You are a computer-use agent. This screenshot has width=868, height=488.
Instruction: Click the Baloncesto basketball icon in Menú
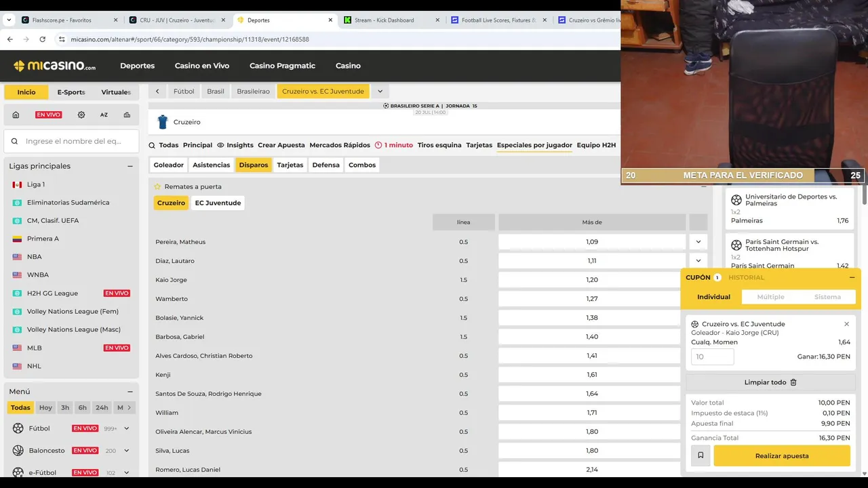click(18, 450)
